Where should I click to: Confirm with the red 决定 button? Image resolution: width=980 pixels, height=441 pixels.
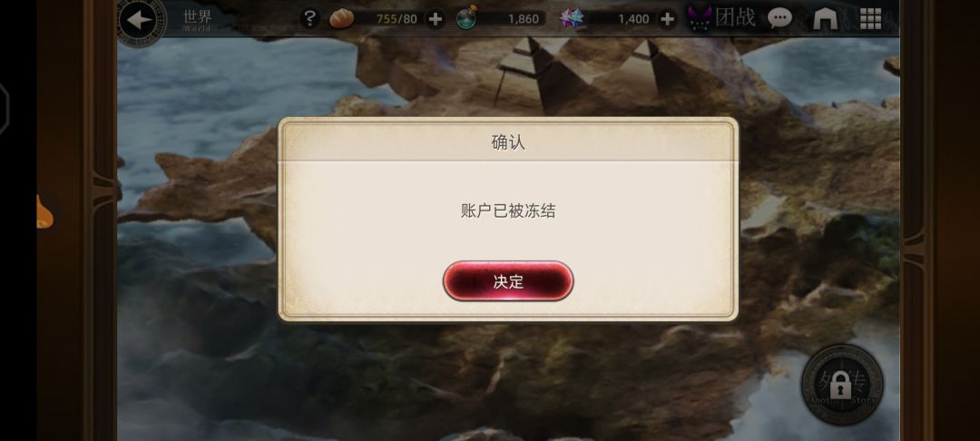click(x=508, y=281)
